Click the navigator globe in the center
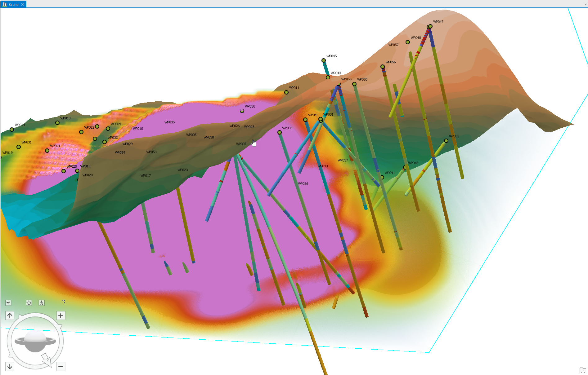 click(35, 341)
